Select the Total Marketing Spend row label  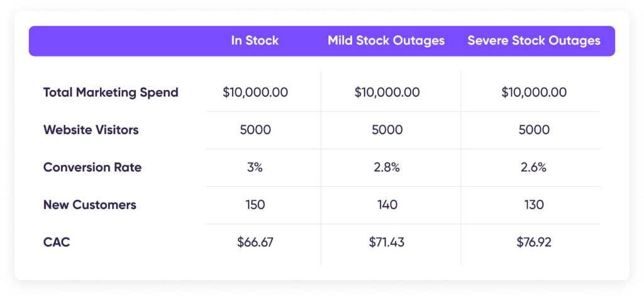111,92
